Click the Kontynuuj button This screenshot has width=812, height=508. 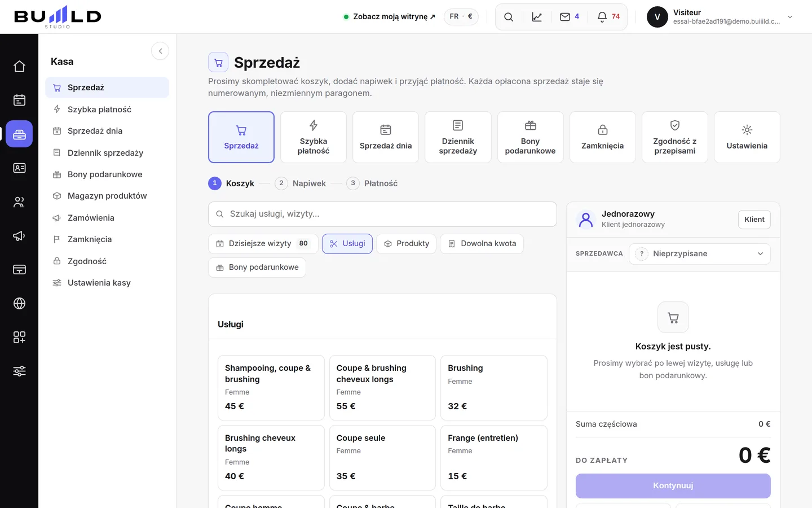point(673,486)
